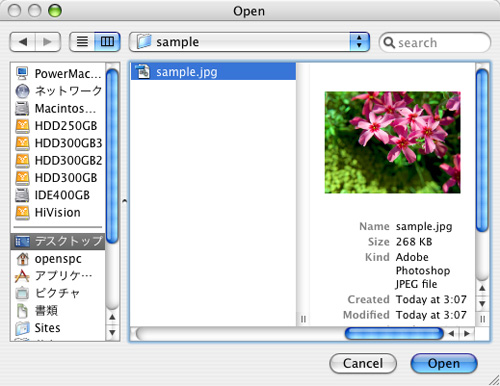Go back with the left arrow button

click(x=23, y=42)
